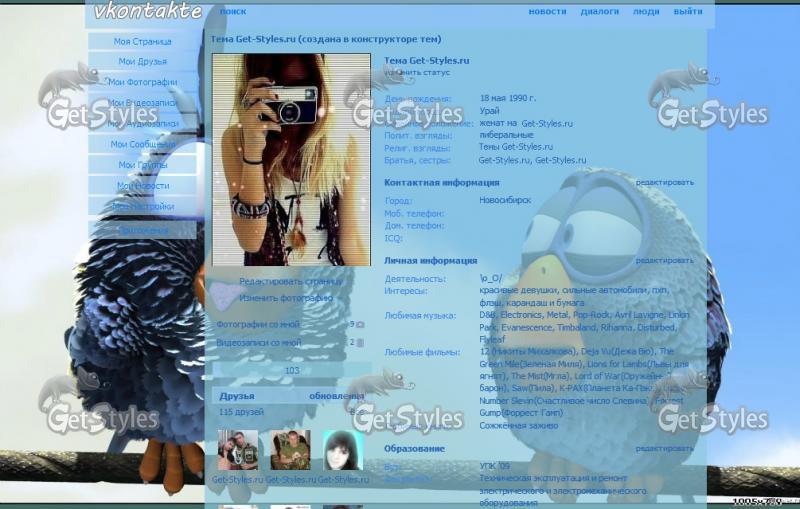This screenshot has height=509, width=800.
Task: Open Мои Сообщения in the sidebar
Action: click(x=142, y=144)
